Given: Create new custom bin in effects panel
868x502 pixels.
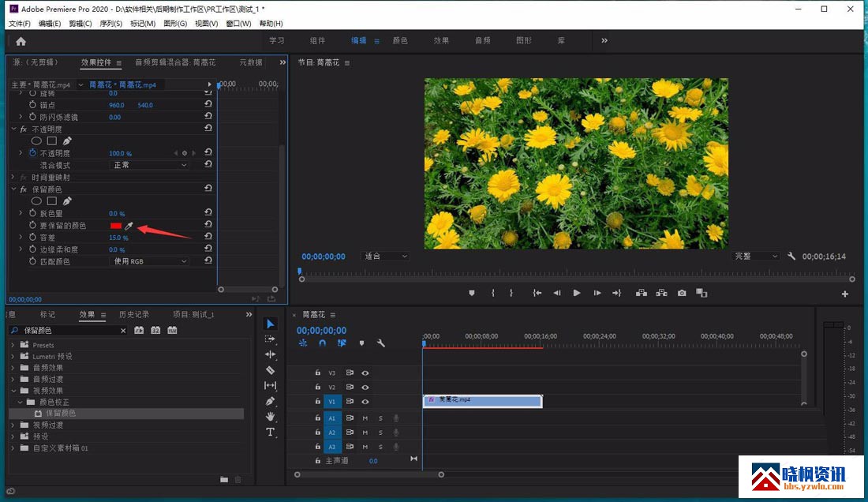Looking at the screenshot, I should (224, 479).
